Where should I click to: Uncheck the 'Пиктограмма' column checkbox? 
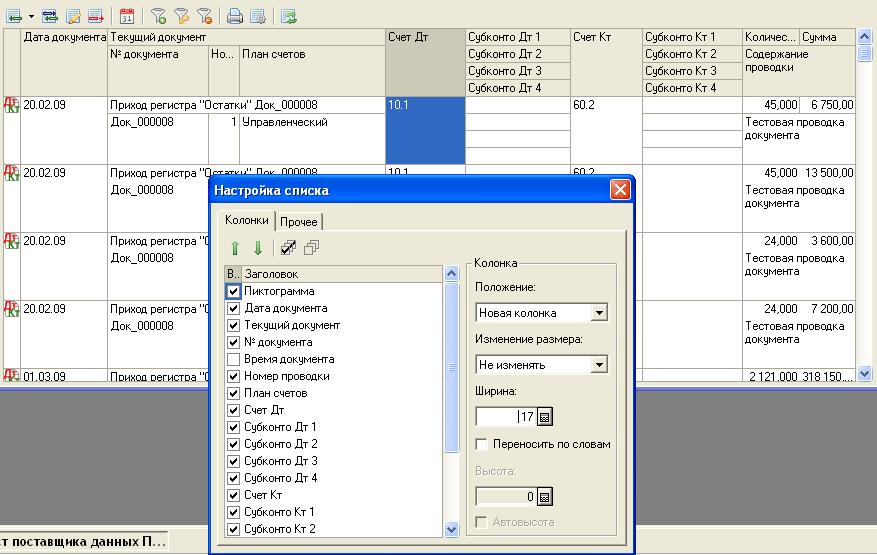point(234,291)
